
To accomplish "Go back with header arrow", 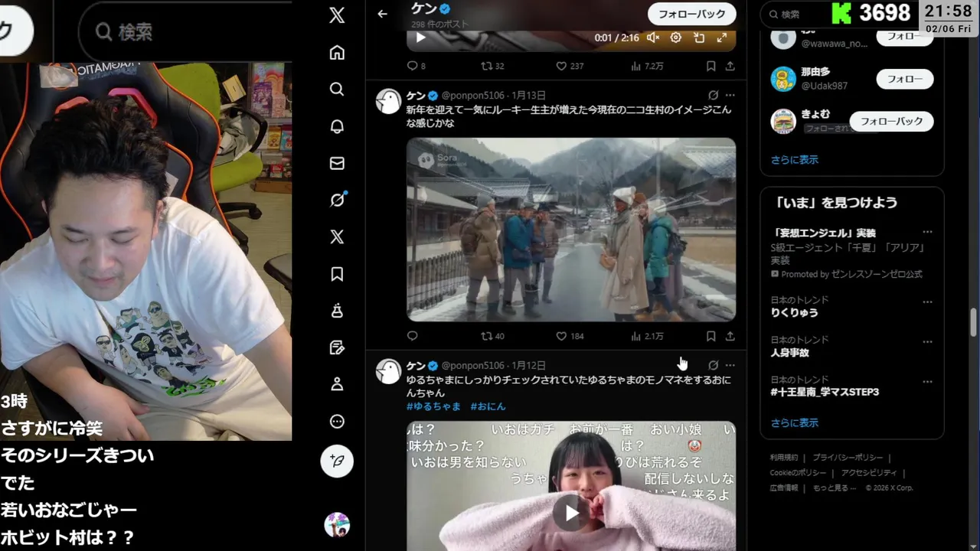I will point(383,14).
